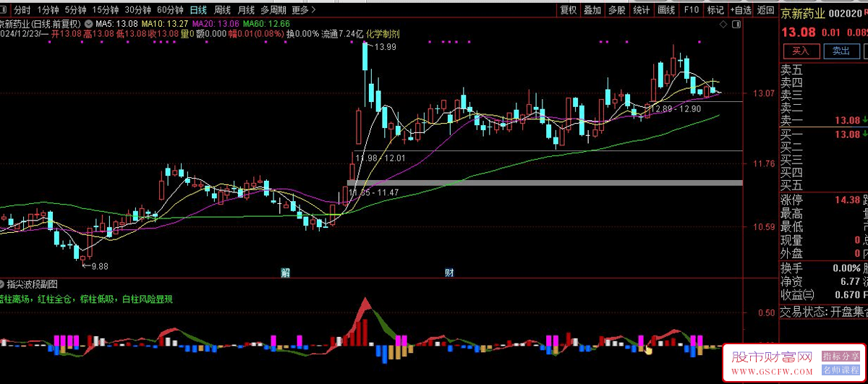
Task: Open the 统计 statistics tool
Action: click(x=641, y=10)
